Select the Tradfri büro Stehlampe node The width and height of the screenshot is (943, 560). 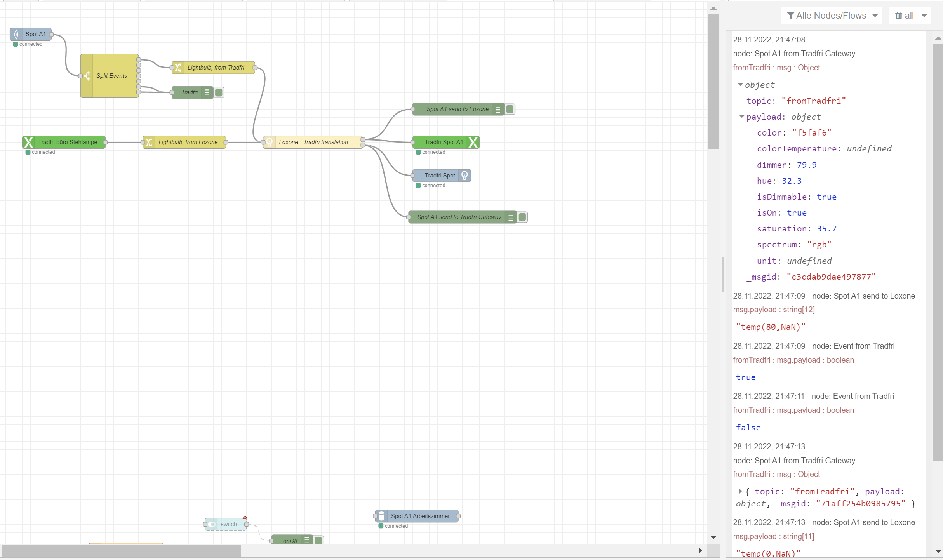[64, 142]
